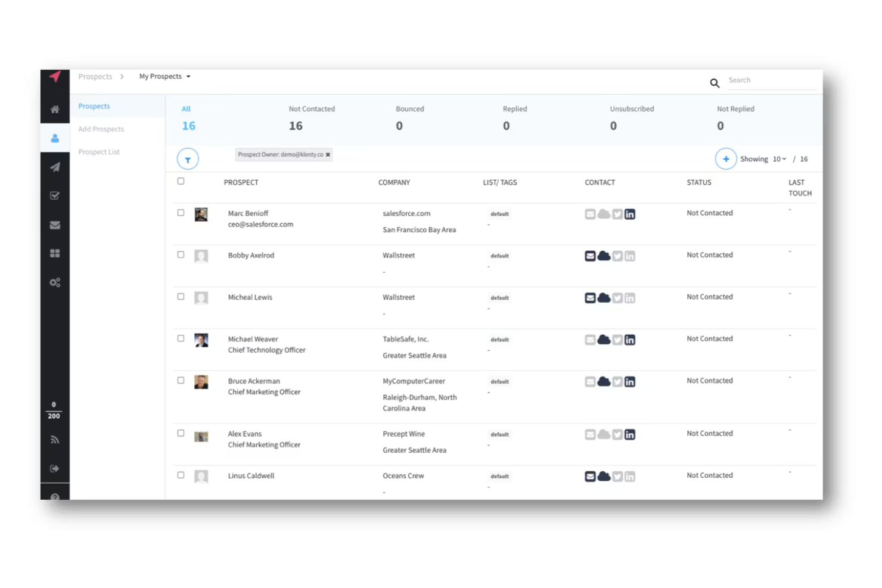Check the checkbox next to Linus Caldwell
The image size is (882, 588).
181,475
